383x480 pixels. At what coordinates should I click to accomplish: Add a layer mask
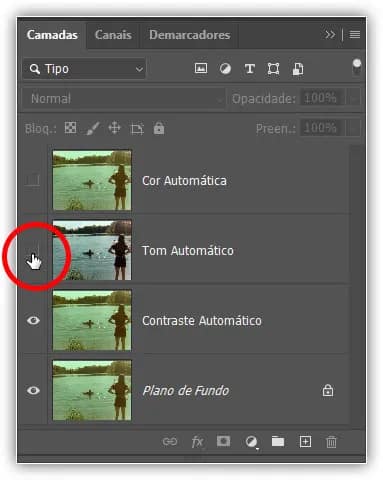pyautogui.click(x=223, y=441)
